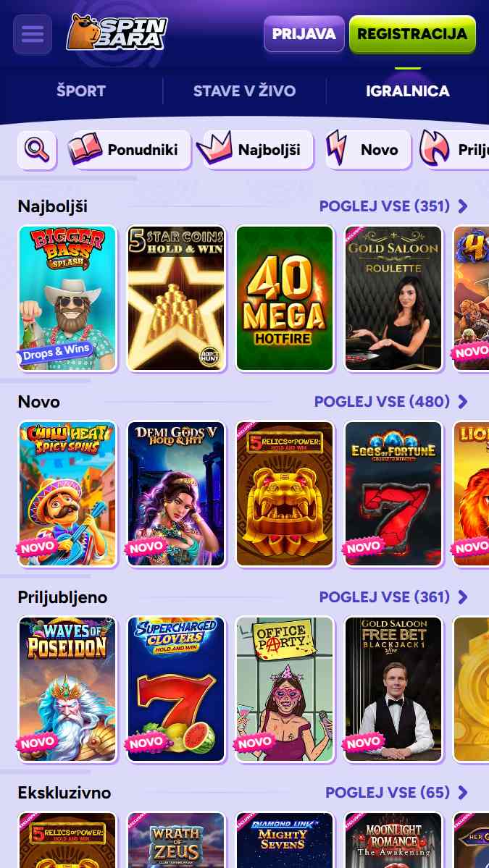Viewport: 489px width, 868px height.
Task: Switch to the STAVE V ŽIVO tab
Action: click(244, 90)
